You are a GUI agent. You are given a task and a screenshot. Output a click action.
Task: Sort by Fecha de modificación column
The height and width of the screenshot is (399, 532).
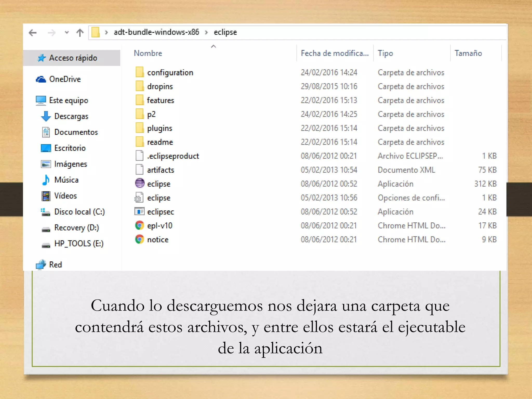(x=335, y=53)
